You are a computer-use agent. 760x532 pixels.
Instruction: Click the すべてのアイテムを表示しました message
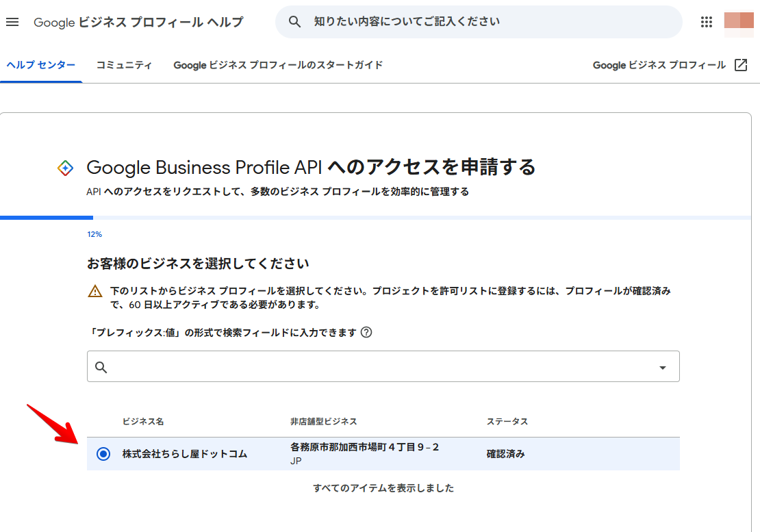pos(383,488)
